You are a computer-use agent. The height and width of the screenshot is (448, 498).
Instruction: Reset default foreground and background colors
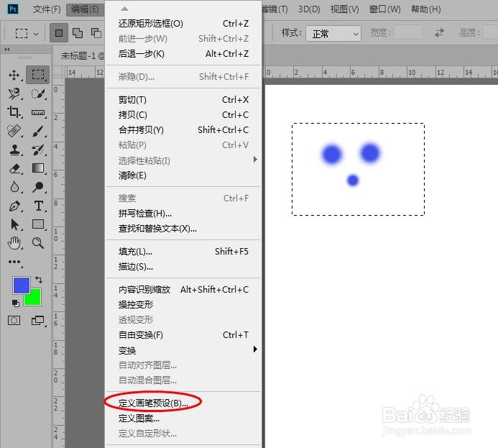click(15, 303)
